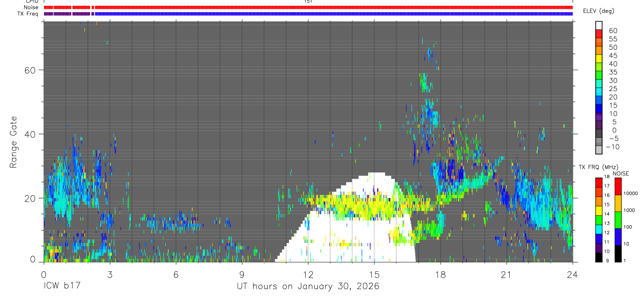The height and width of the screenshot is (297, 644).
Task: Pick the green TX FRQ swatch between 13 and 14
Action: tap(599, 219)
